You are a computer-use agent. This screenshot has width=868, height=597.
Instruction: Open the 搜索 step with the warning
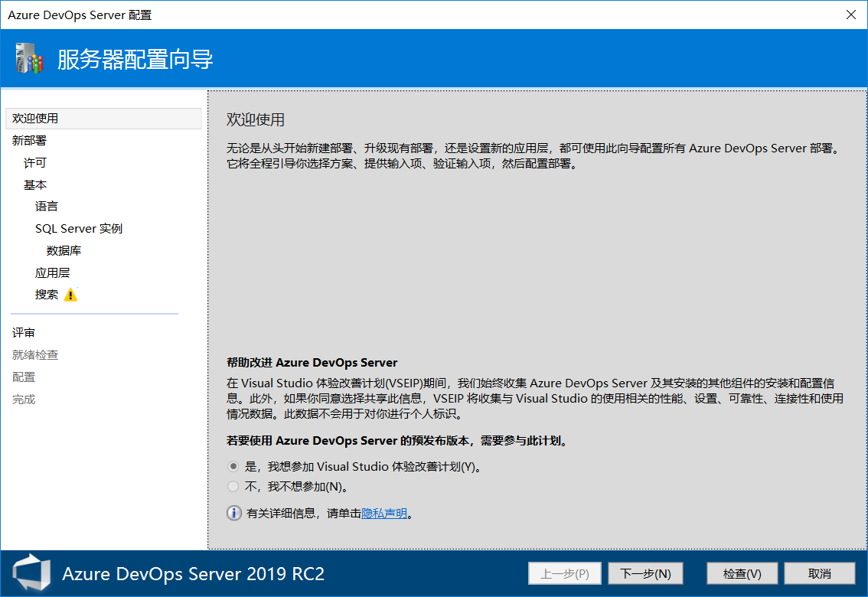click(47, 294)
